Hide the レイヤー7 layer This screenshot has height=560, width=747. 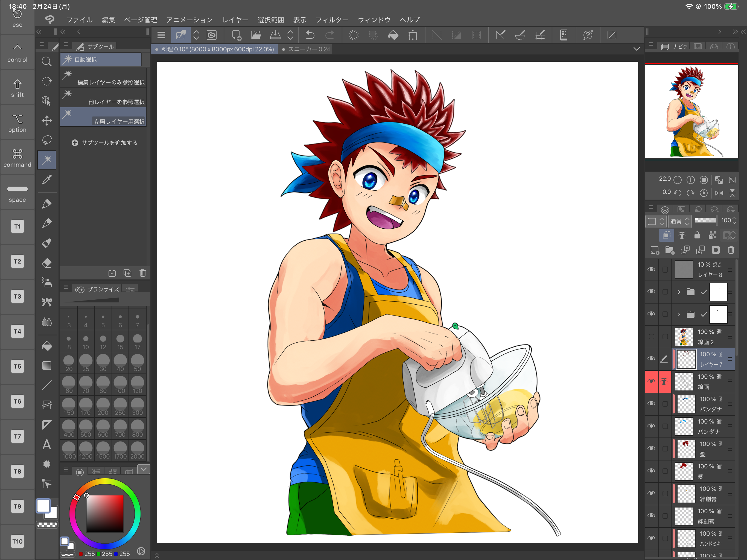(651, 359)
